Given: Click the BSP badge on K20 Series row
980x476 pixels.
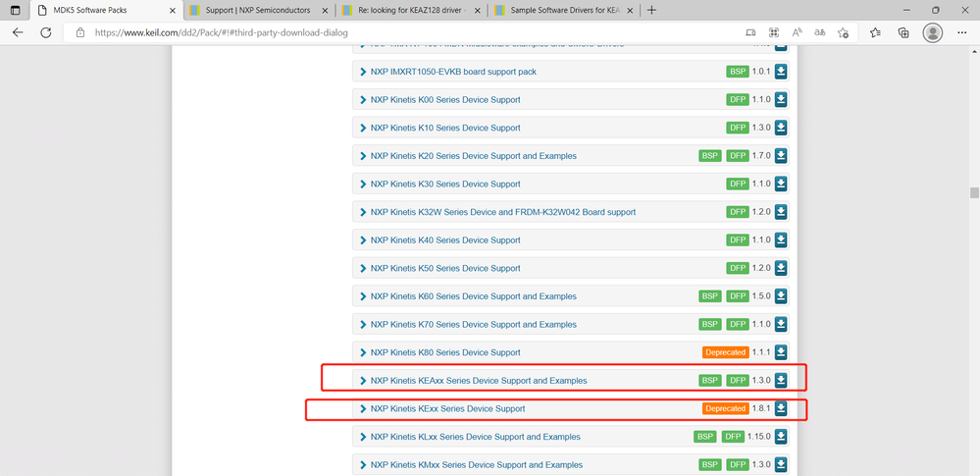Looking at the screenshot, I should (x=710, y=156).
